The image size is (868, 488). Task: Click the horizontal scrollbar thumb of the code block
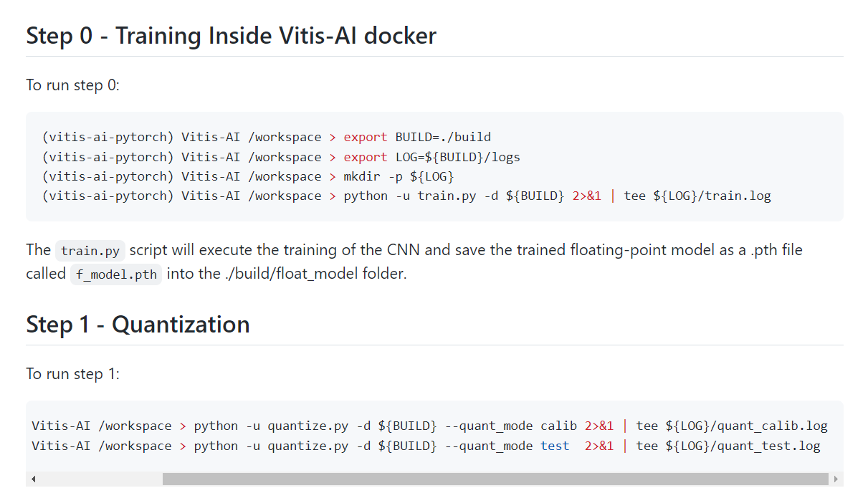pos(495,479)
